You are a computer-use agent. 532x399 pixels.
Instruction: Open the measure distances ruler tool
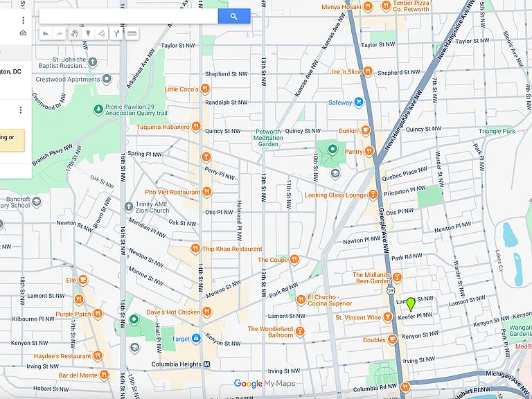[x=132, y=33]
